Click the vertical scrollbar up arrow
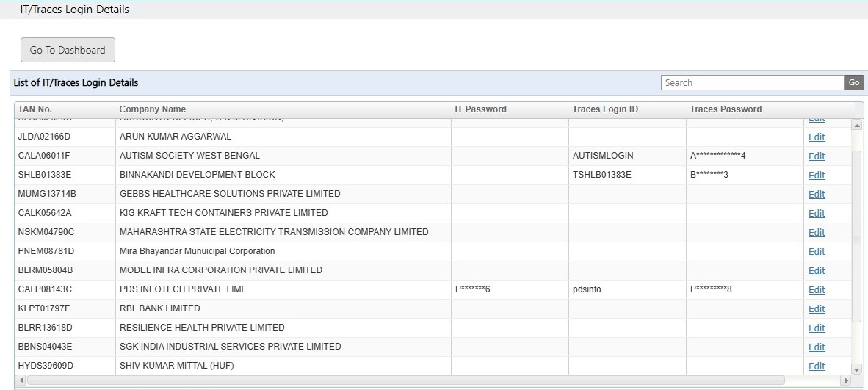Image resolution: width=868 pixels, height=390 pixels. tap(857, 126)
